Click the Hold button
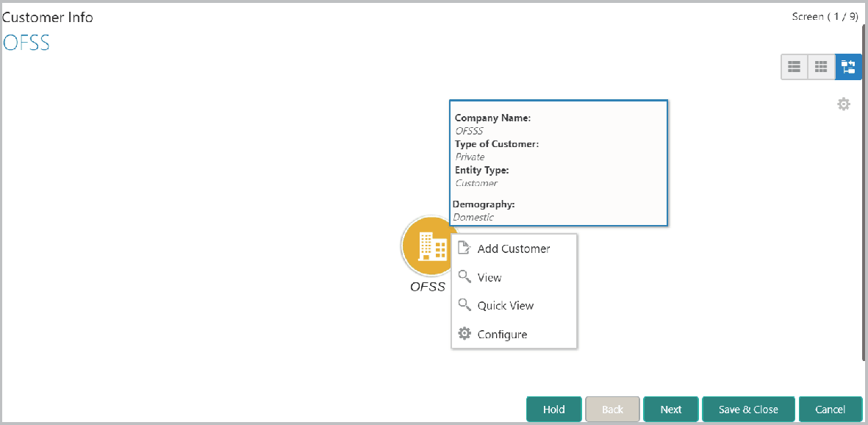The image size is (868, 425). [x=553, y=410]
